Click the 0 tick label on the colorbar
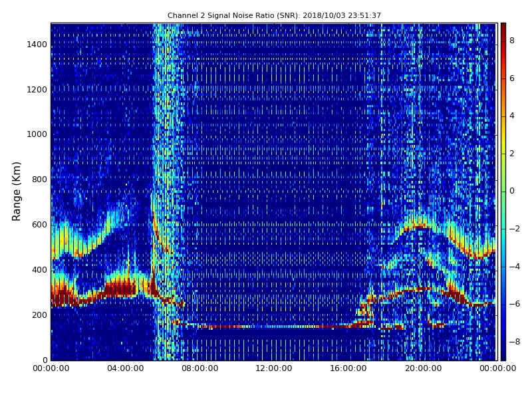Image resolution: width=532 pixels, height=399 pixels. pyautogui.click(x=512, y=191)
